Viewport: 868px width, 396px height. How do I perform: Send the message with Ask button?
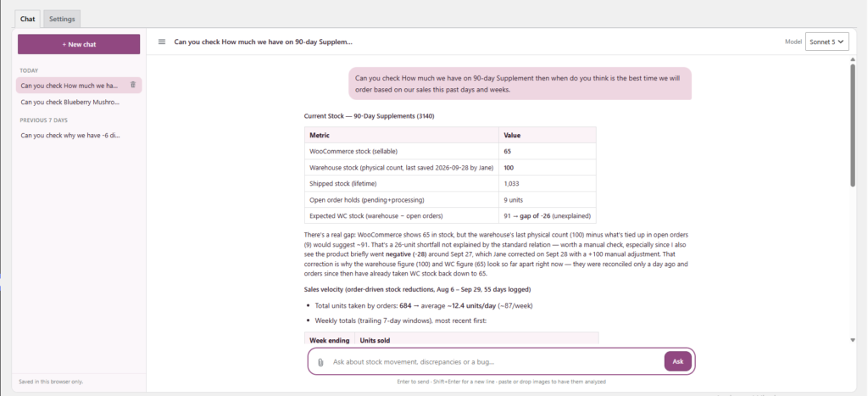point(678,361)
